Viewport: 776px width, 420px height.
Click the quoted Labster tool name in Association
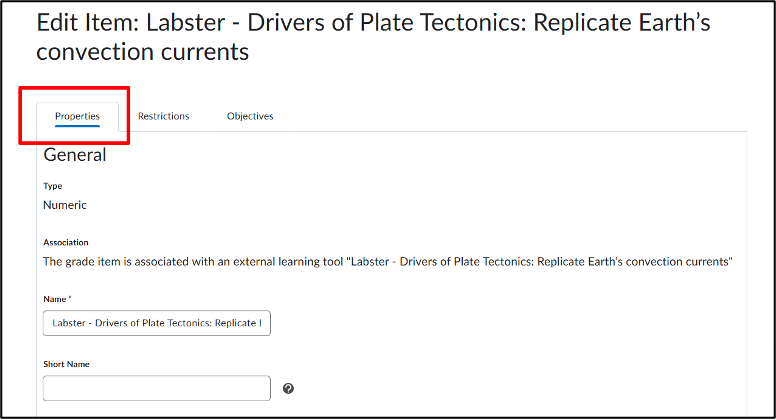(x=539, y=262)
